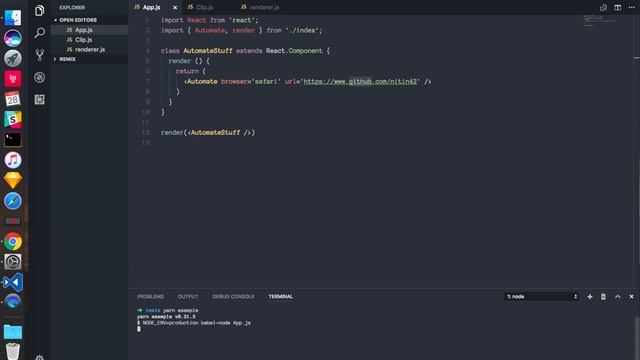640x360 pixels.
Task: Close the terminal panel
Action: click(631, 297)
